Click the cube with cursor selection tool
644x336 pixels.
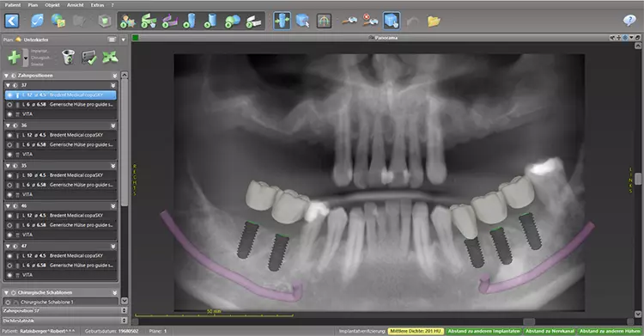point(303,21)
